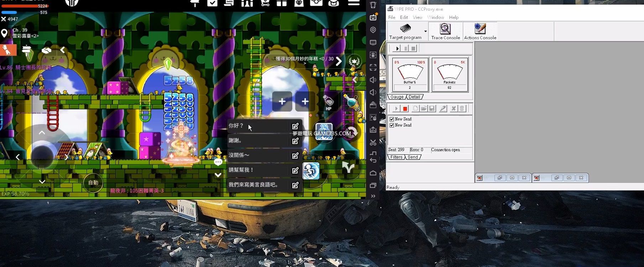Click the trash icon in send toolbar
The width and height of the screenshot is (644, 267).
(462, 109)
